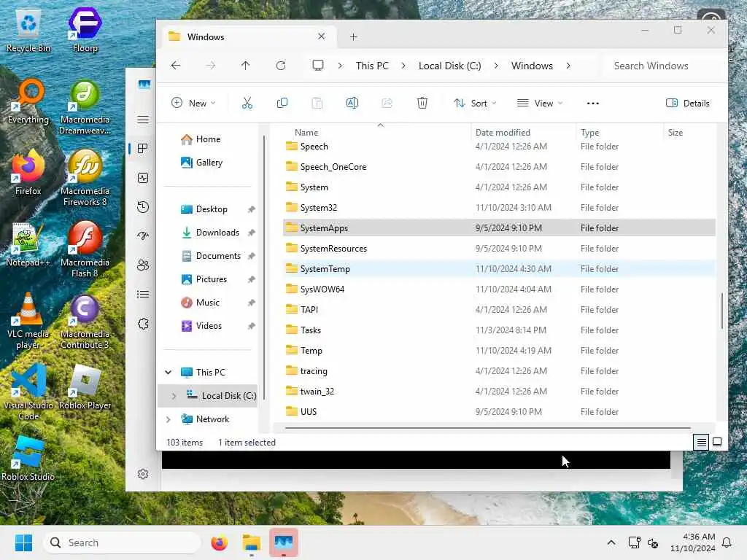Click Local Disk (C:) breadcrumb
The height and width of the screenshot is (560, 747).
click(449, 65)
